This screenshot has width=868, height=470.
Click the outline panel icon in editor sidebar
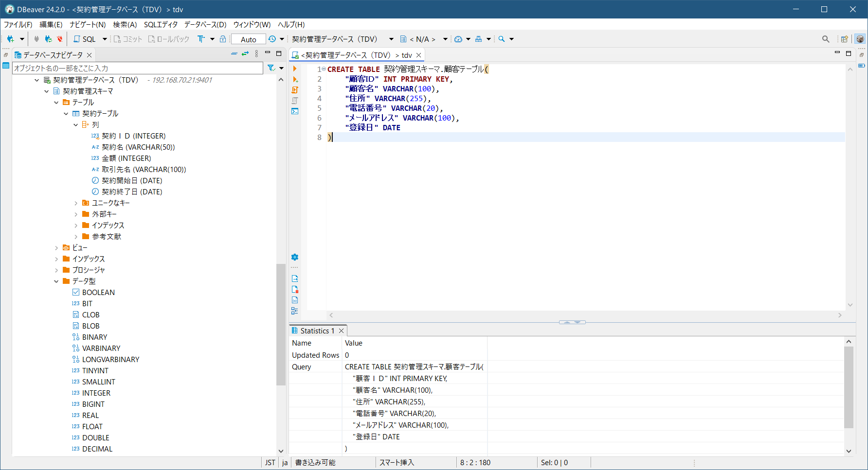coord(295,311)
